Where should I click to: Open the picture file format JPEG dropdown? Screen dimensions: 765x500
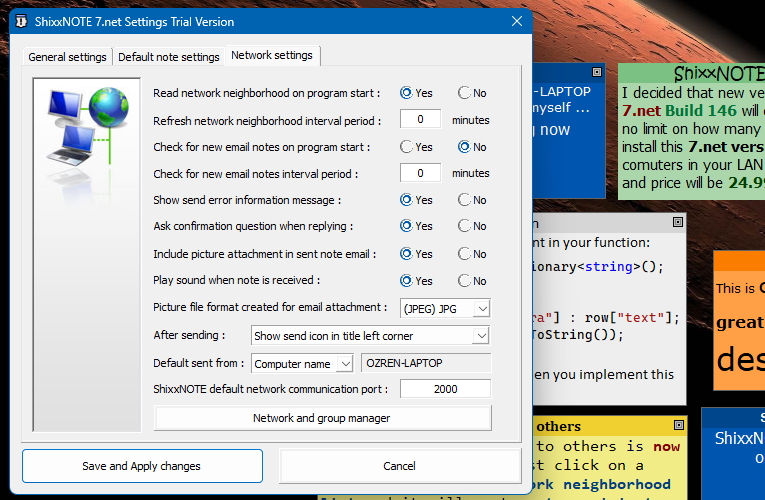(445, 308)
